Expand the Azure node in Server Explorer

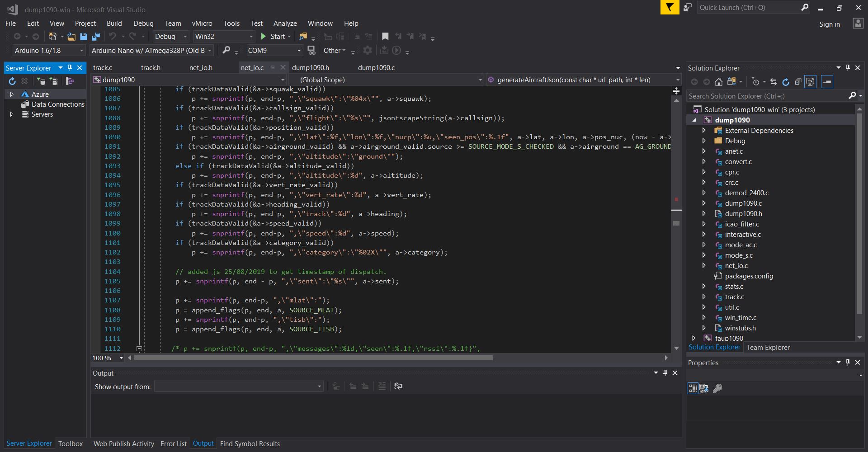coord(12,94)
